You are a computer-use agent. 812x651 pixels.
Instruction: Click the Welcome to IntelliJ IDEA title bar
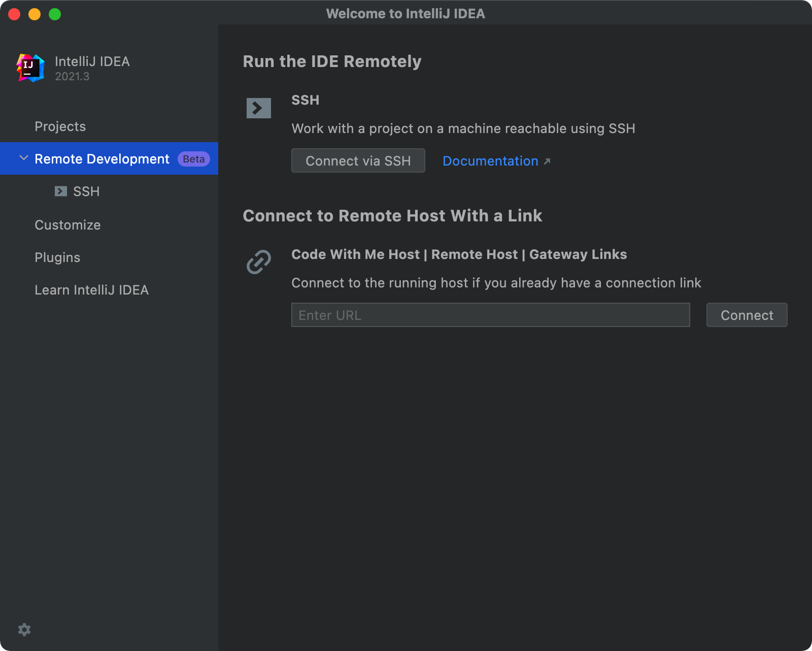click(406, 14)
